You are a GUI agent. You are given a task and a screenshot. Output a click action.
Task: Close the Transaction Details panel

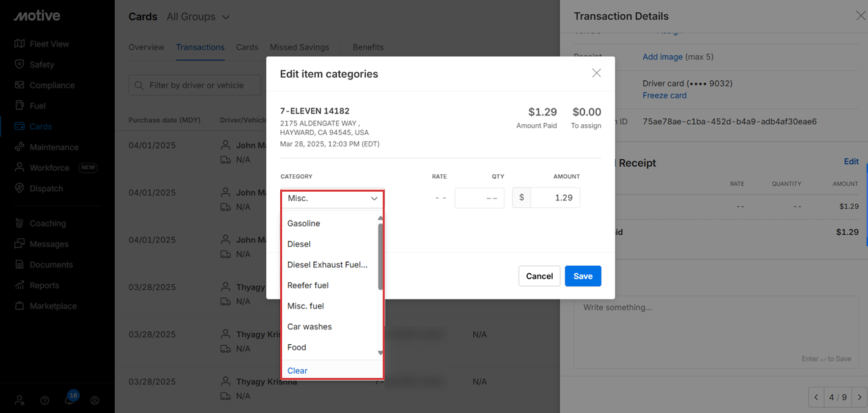point(861,16)
